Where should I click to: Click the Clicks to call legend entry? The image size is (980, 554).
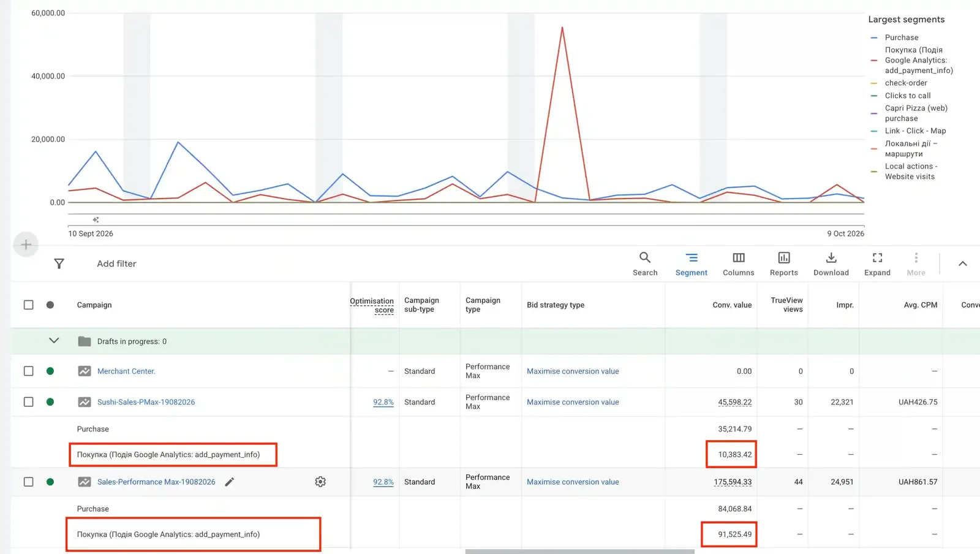pyautogui.click(x=907, y=96)
